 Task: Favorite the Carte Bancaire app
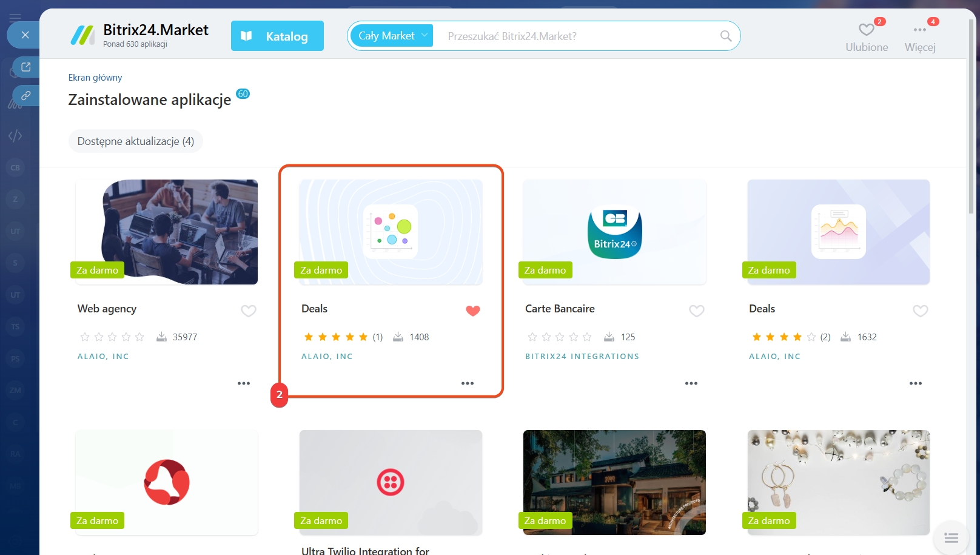pyautogui.click(x=697, y=311)
